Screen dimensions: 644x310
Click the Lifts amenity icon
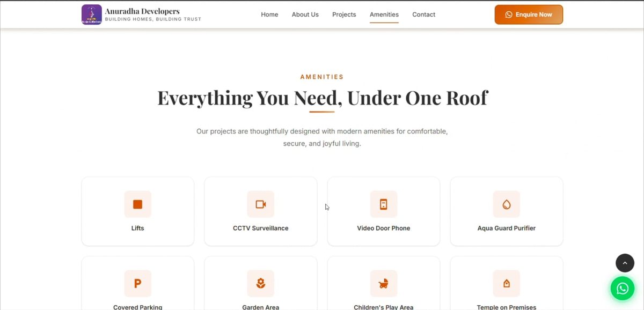pos(138,204)
